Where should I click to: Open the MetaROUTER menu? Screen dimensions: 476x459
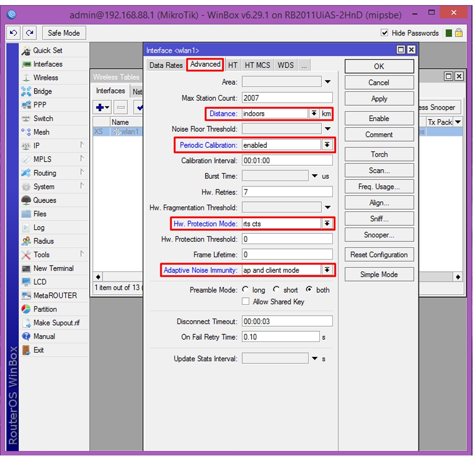[x=55, y=295]
